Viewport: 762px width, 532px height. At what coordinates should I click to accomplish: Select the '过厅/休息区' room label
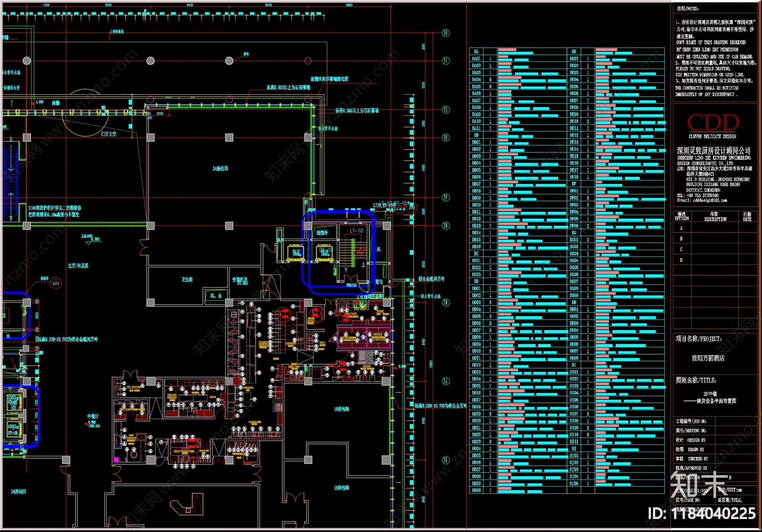pyautogui.click(x=78, y=266)
